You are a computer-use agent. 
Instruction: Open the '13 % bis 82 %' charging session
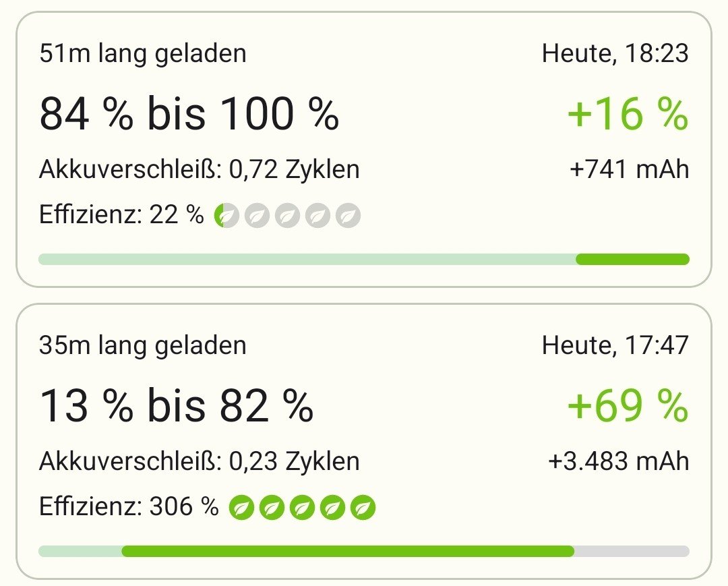(177, 405)
